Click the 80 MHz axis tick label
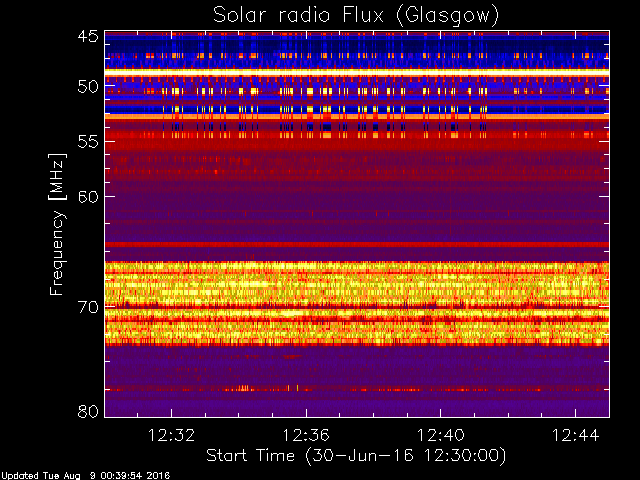Screen dimensions: 640x480 click(88, 411)
